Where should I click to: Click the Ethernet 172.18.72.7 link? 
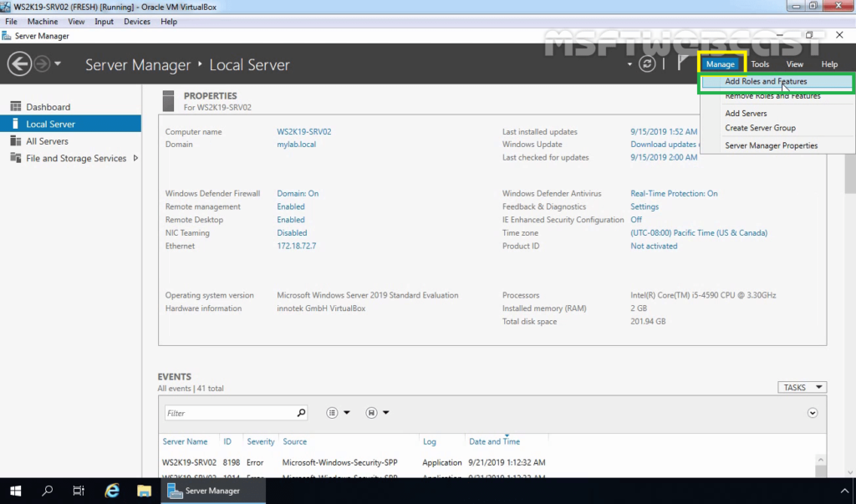click(x=297, y=246)
